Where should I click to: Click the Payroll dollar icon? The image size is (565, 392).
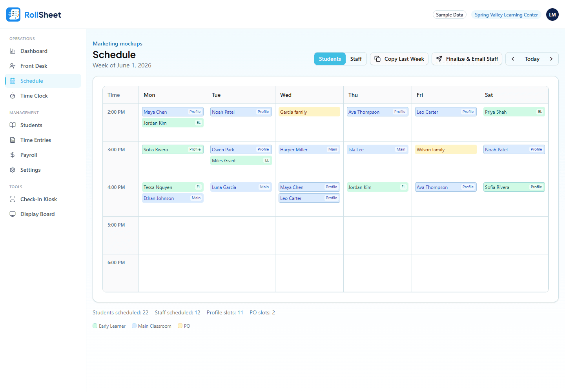pyautogui.click(x=13, y=155)
